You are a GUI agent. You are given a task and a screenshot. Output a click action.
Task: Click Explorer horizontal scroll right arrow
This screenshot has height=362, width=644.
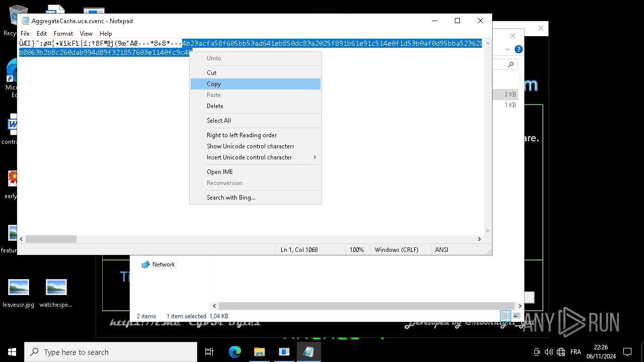[x=520, y=306]
